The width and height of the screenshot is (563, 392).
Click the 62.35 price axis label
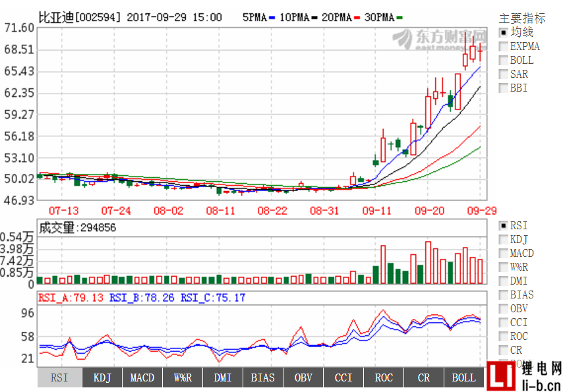(x=19, y=93)
